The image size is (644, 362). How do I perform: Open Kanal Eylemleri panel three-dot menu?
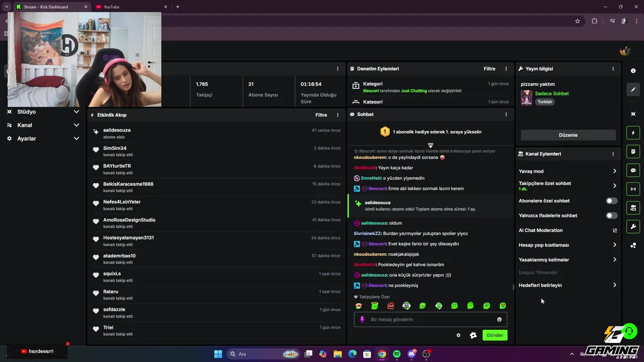coord(613,154)
